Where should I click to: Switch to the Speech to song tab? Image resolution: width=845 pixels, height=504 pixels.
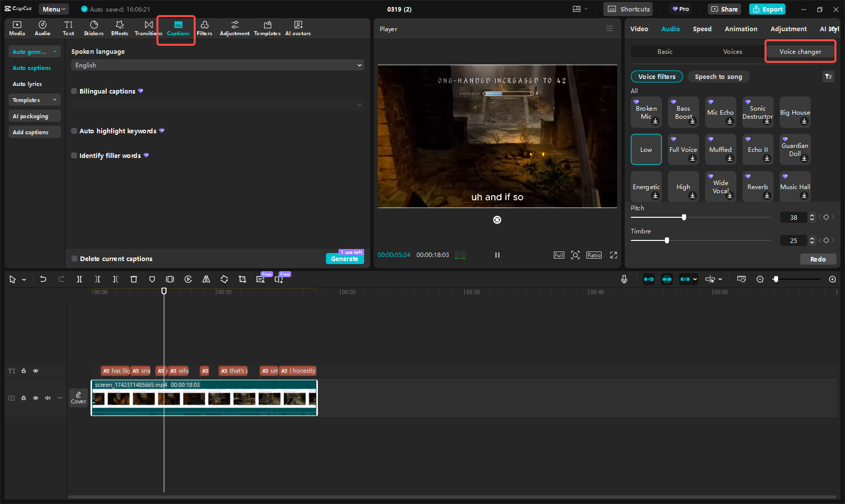click(x=718, y=76)
